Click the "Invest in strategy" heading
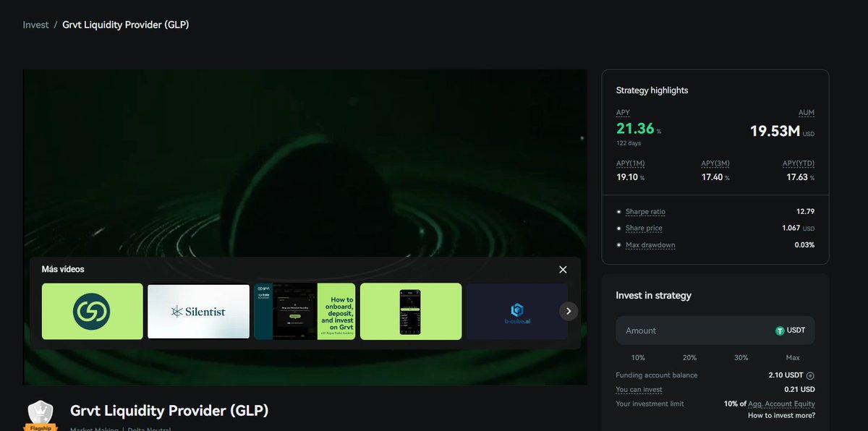Screen dimensions: 868x431 653,296
